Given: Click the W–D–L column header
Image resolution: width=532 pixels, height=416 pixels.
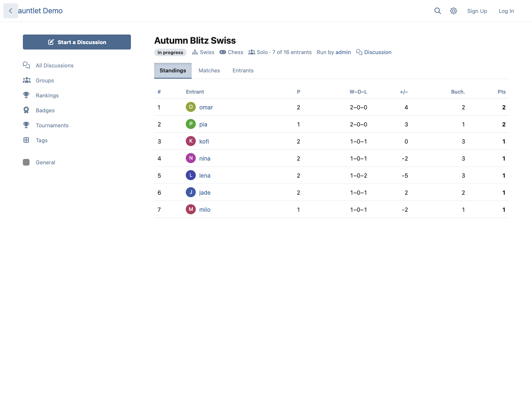Looking at the screenshot, I should coord(358,92).
